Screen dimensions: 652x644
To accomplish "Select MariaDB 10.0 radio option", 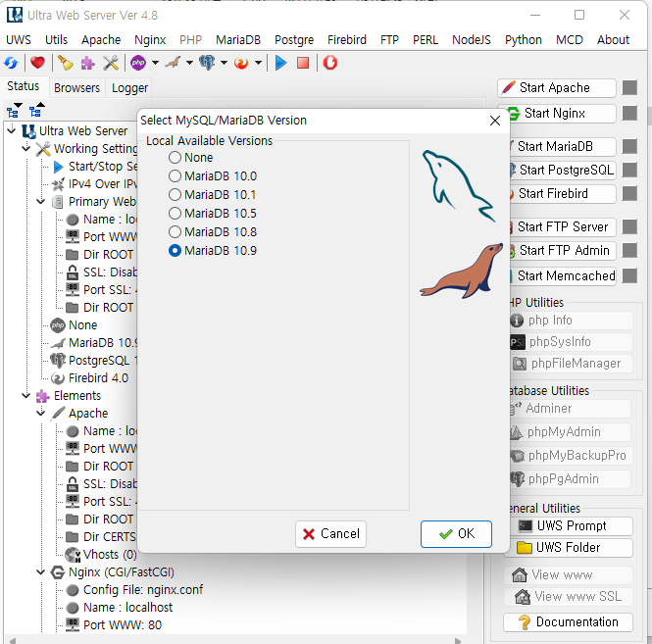I will pos(176,176).
